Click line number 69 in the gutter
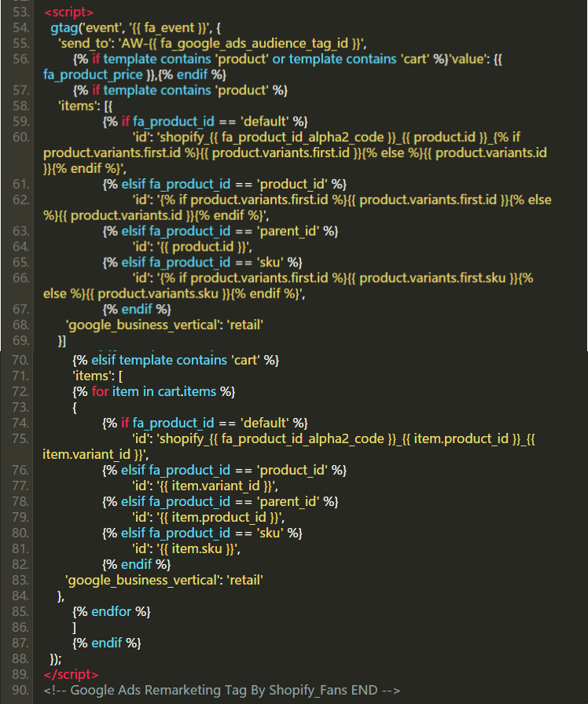588x704 pixels. tap(20, 340)
